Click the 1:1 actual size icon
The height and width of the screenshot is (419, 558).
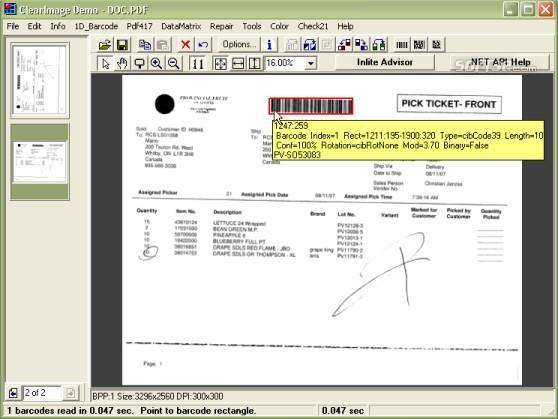[x=198, y=64]
